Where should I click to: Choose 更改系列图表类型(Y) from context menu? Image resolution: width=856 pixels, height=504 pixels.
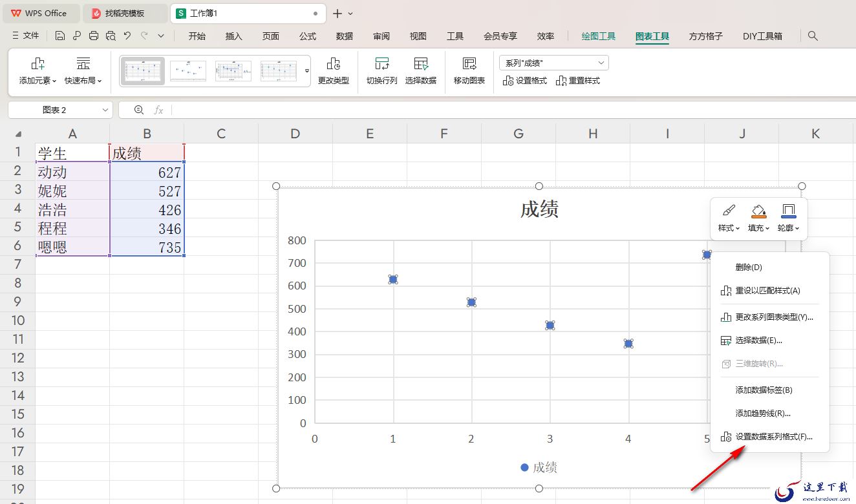769,317
